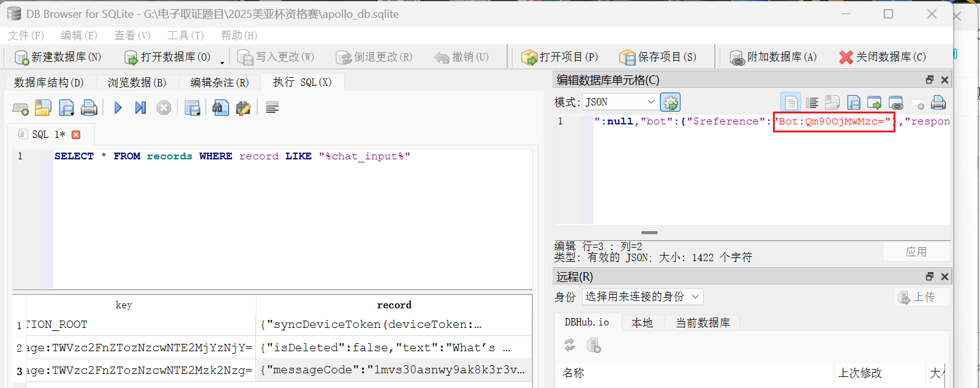
Task: Print cell contents in cell editor panel
Action: point(938,102)
